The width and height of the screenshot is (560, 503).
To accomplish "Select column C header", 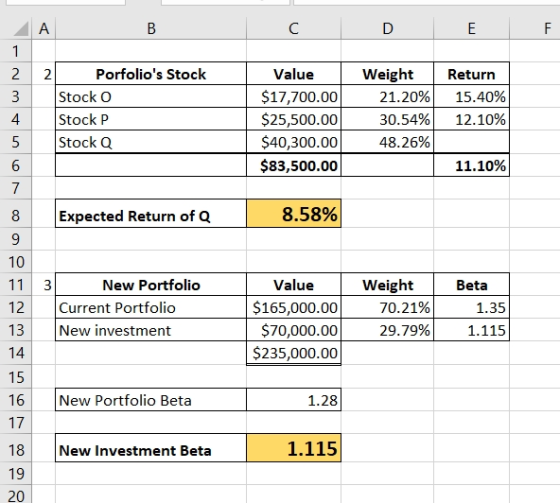I will click(294, 28).
